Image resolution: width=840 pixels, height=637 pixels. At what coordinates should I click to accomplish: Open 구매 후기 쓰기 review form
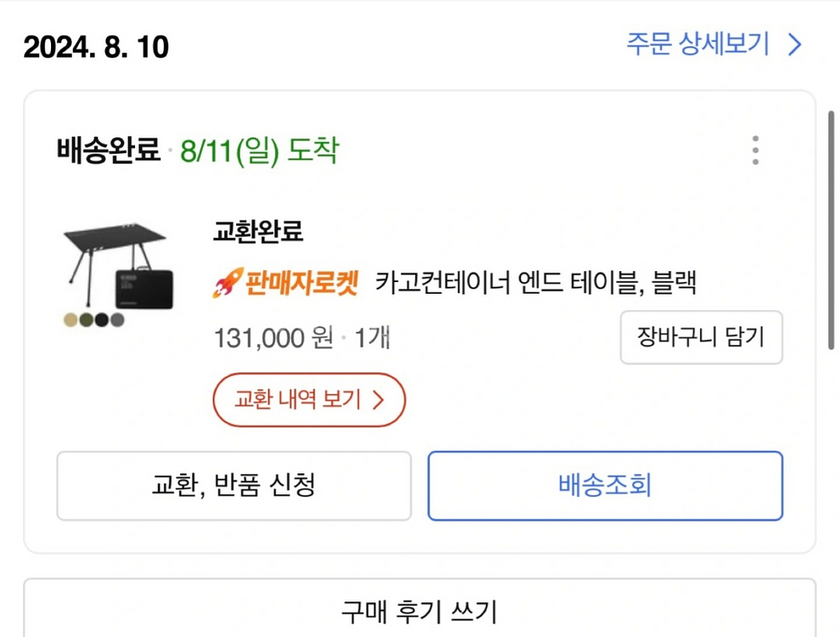click(x=420, y=610)
